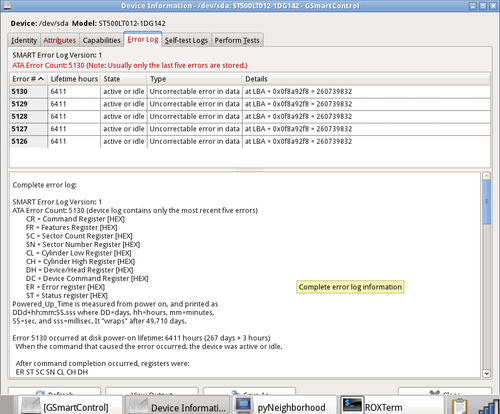Click the 'Powered_Up_Time is measured from power on' line
500x414 pixels.
(x=115, y=304)
